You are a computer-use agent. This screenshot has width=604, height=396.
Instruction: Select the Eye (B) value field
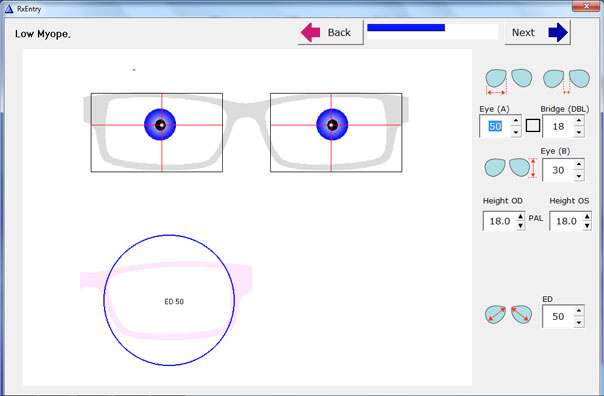point(558,170)
